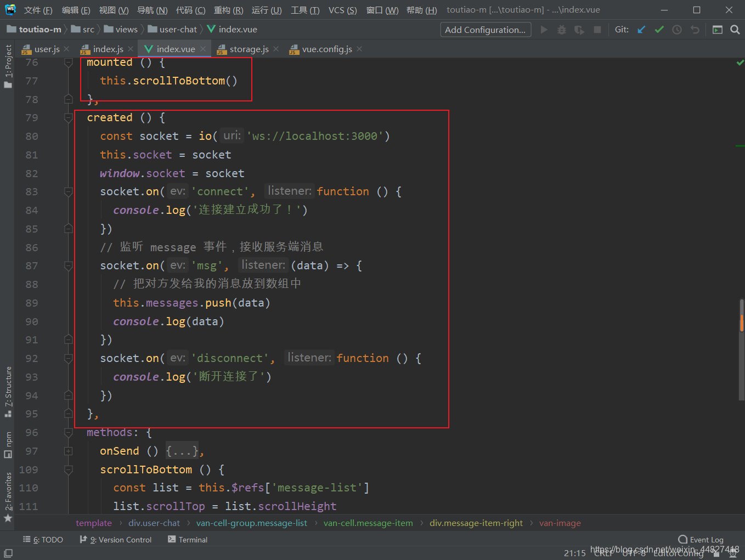Close the vue.config.js editor tab
Viewport: 745px width, 560px height.
(359, 49)
